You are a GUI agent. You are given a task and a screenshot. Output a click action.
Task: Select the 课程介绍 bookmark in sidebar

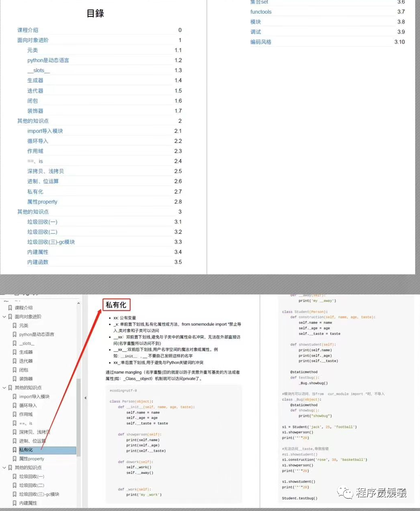(24, 308)
